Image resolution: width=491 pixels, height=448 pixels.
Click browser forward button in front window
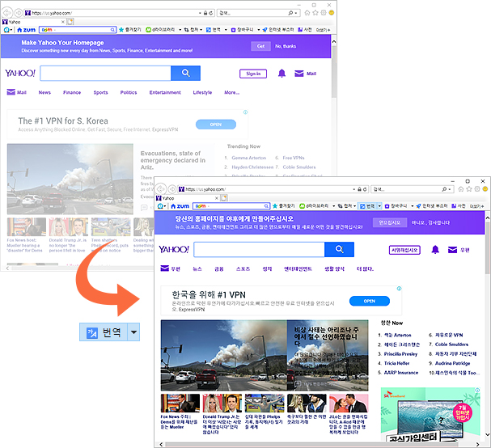point(172,189)
